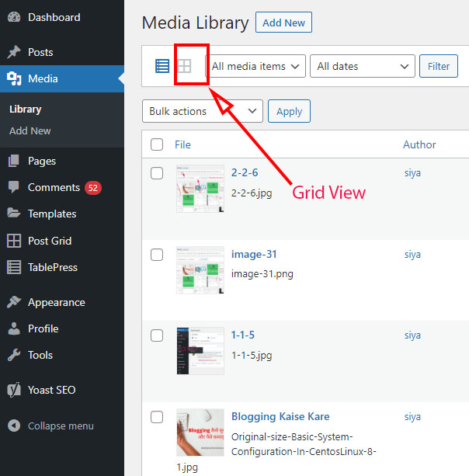Viewport: 469px width, 476px height.
Task: Click the Blogging Kaise Kare thumbnail
Action: (200, 433)
